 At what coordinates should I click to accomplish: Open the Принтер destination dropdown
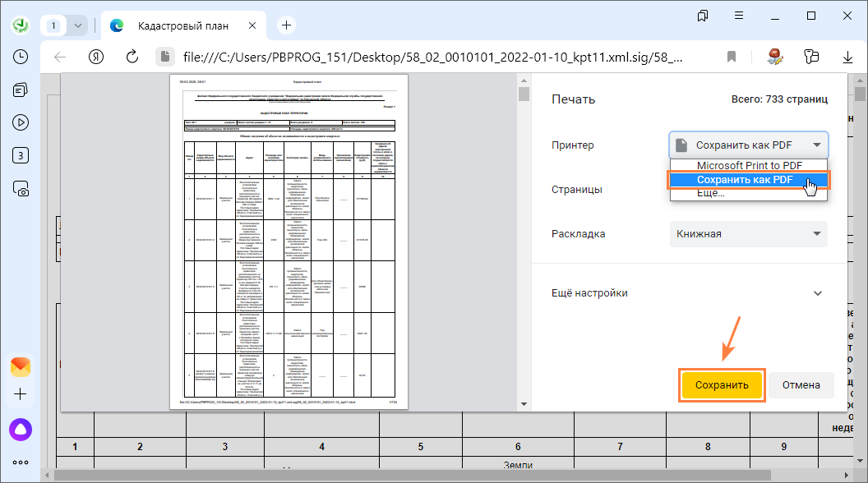pos(748,145)
